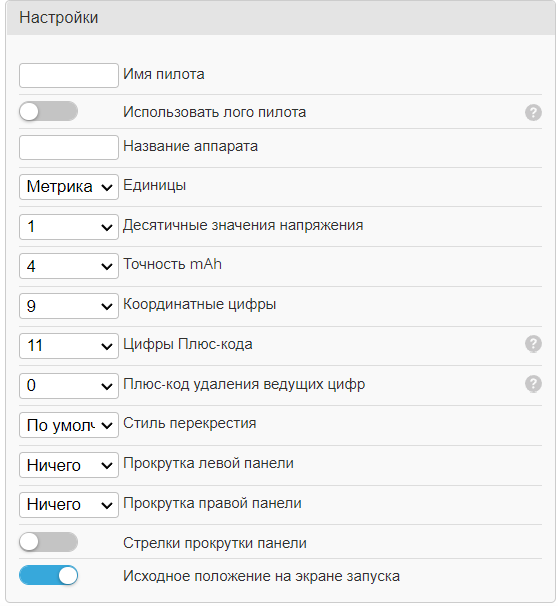This screenshot has width=558, height=606.
Task: Open the Единицы dropdown set to Метрика
Action: [69, 187]
